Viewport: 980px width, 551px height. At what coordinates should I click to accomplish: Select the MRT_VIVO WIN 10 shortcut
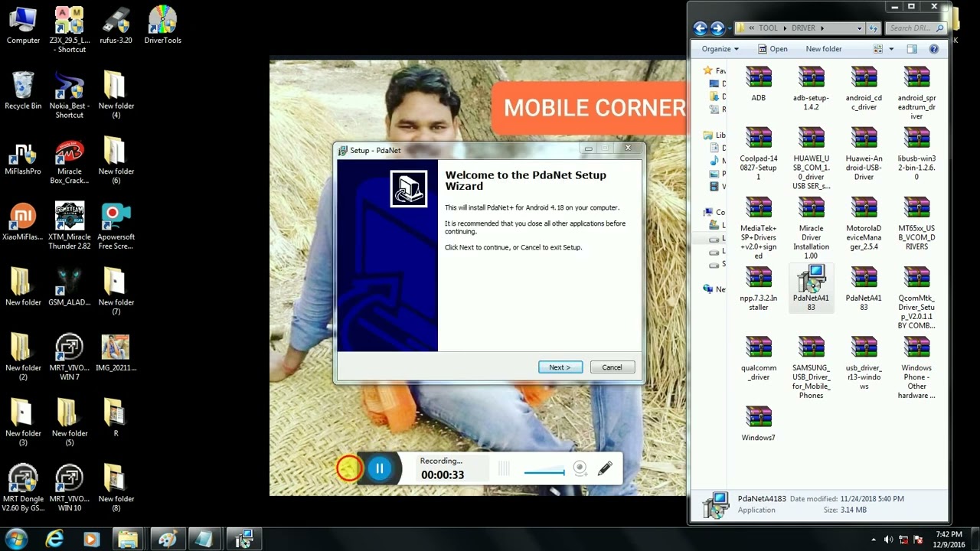[x=70, y=488]
